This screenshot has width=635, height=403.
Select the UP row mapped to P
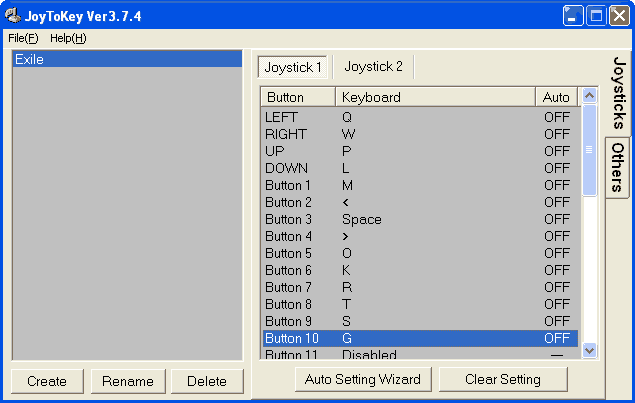click(420, 151)
